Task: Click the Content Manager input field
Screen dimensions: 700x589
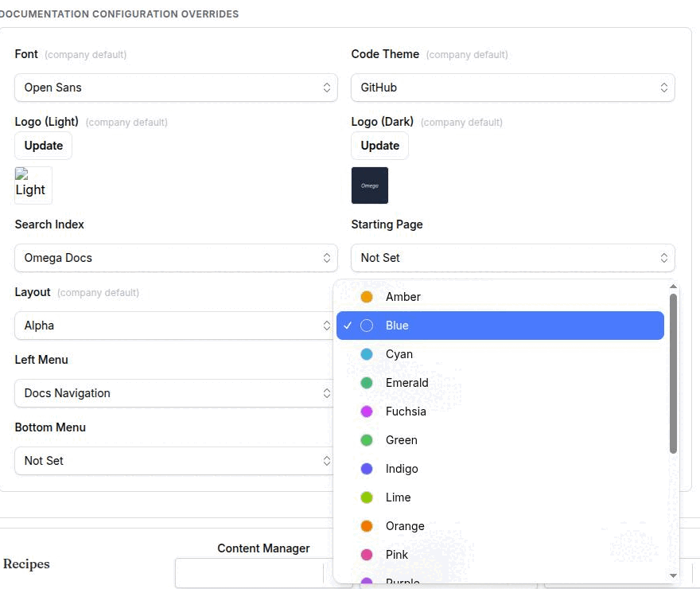Action: point(255,573)
